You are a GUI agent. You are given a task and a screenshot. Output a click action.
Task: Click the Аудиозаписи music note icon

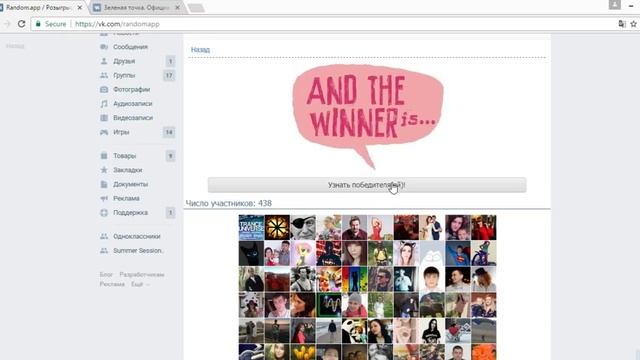pos(104,104)
